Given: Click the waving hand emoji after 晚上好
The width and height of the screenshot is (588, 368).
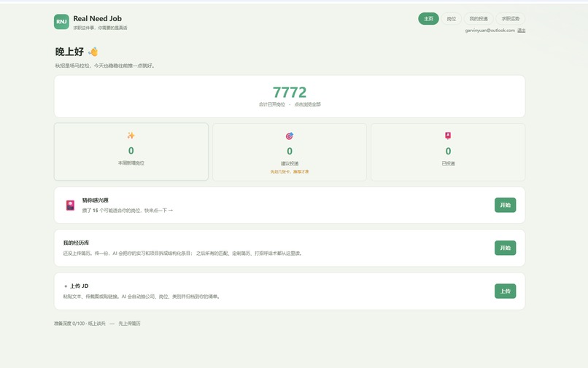Looking at the screenshot, I should coord(93,51).
